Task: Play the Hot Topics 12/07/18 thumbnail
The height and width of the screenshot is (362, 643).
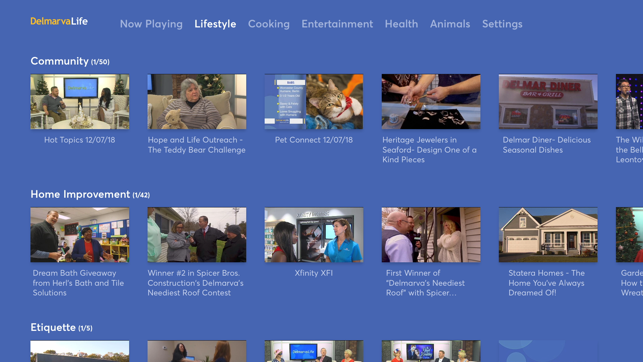Action: 80,102
